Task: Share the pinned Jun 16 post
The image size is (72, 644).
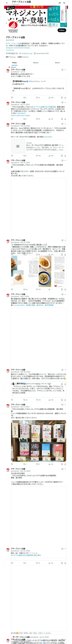Action: coord(65,97)
